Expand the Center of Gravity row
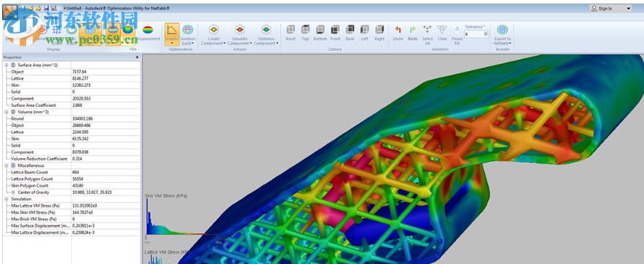 [13, 192]
